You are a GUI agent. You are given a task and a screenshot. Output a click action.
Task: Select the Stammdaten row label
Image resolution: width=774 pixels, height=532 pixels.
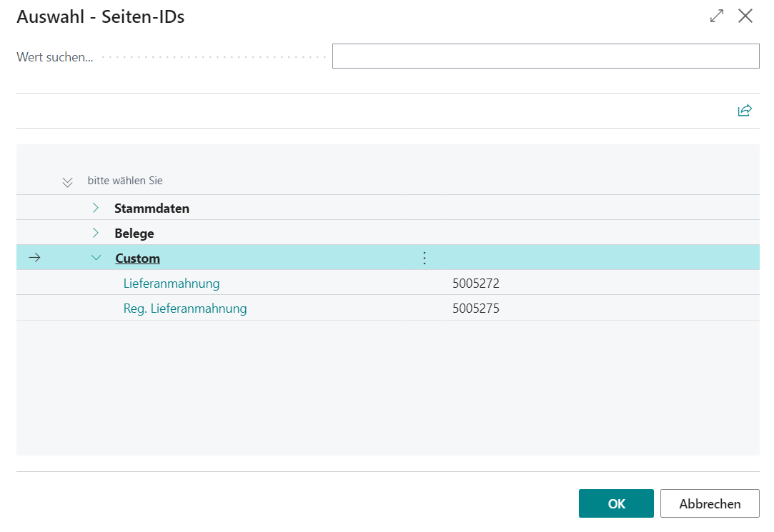(x=152, y=209)
